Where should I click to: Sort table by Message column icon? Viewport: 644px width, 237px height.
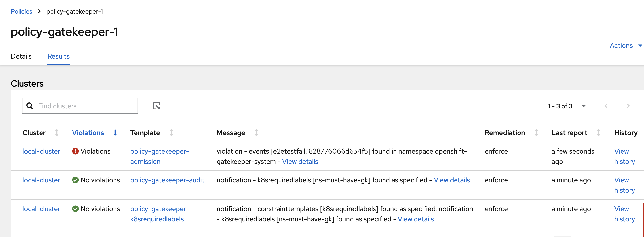[256, 133]
